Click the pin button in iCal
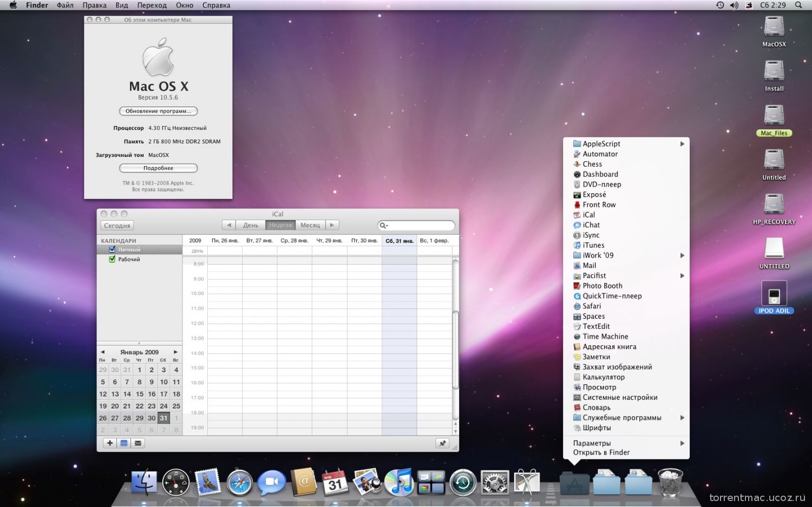The height and width of the screenshot is (507, 812). (442, 443)
